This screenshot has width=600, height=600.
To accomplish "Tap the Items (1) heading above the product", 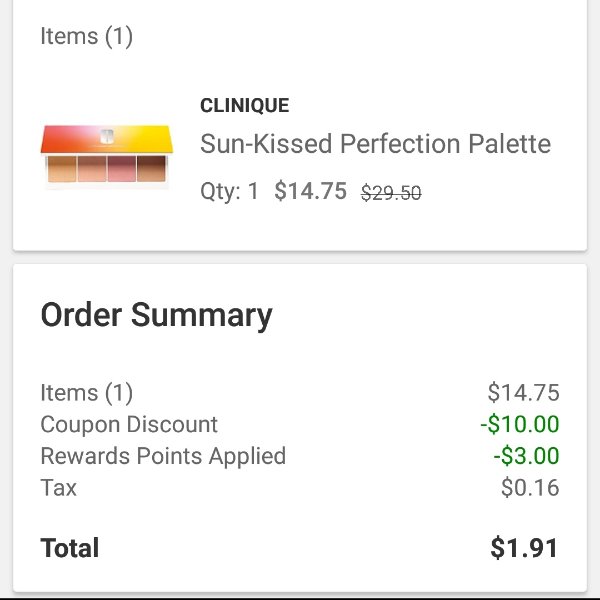I will click(x=86, y=36).
